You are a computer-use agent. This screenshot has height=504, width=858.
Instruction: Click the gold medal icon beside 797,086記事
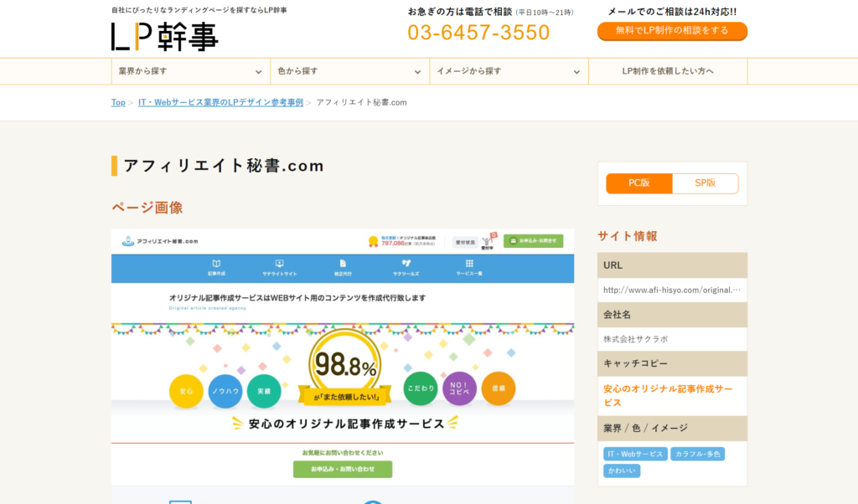click(x=373, y=242)
